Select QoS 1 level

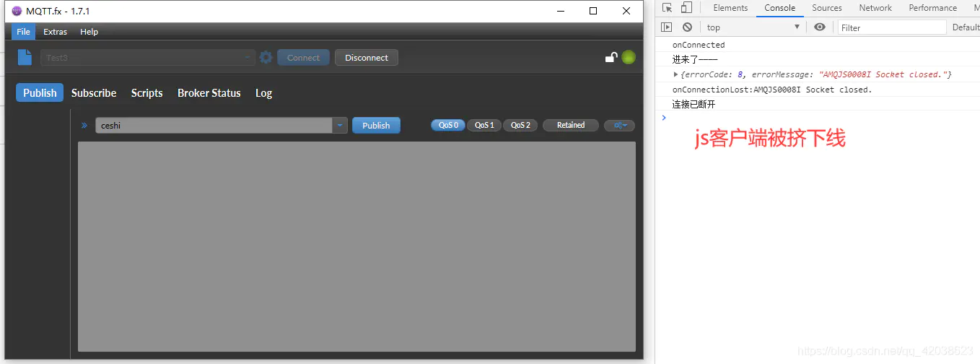[x=484, y=126]
